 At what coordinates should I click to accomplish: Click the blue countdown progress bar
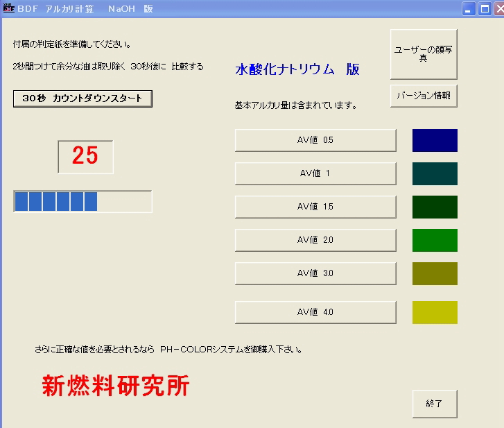(x=82, y=201)
